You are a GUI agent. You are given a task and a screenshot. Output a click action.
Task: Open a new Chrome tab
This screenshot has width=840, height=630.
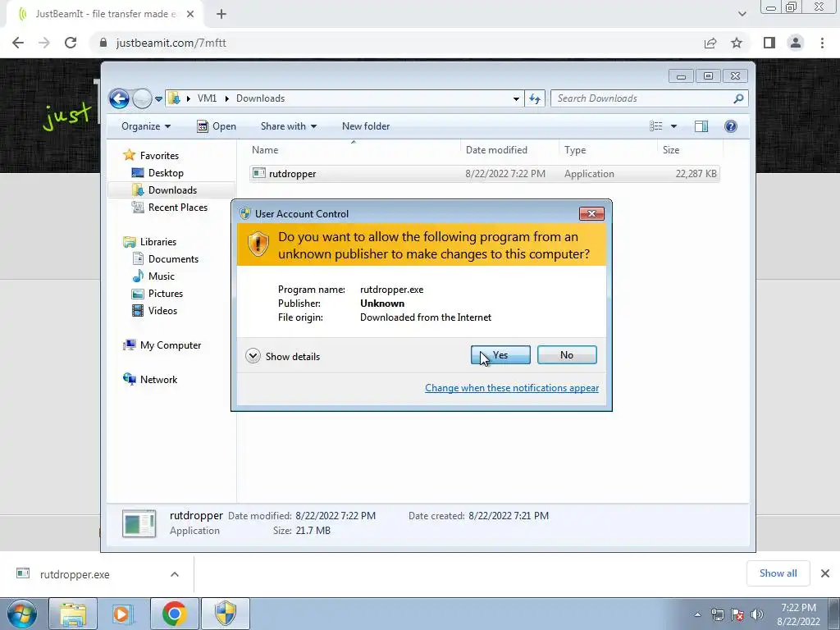point(221,14)
